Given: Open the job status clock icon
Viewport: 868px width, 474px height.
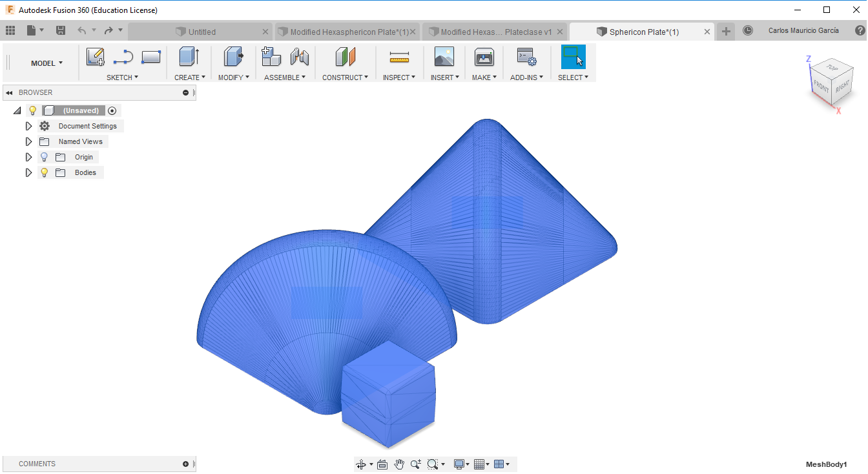Looking at the screenshot, I should coord(748,30).
